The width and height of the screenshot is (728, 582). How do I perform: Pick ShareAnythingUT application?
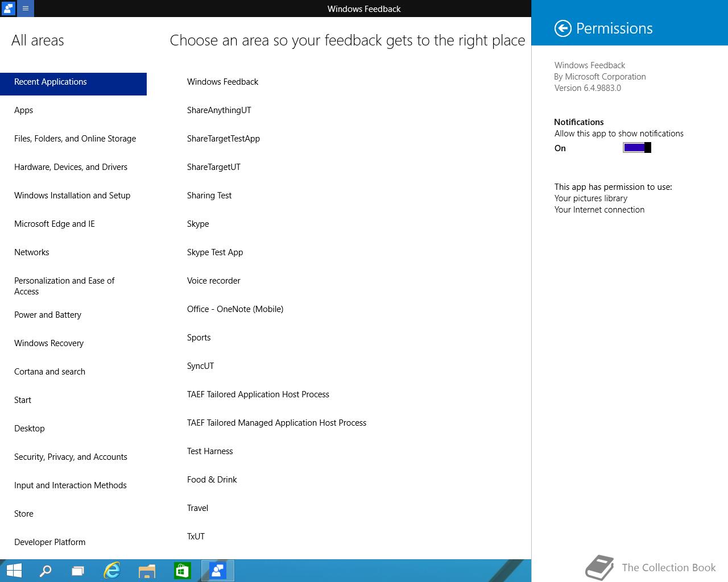coord(219,110)
